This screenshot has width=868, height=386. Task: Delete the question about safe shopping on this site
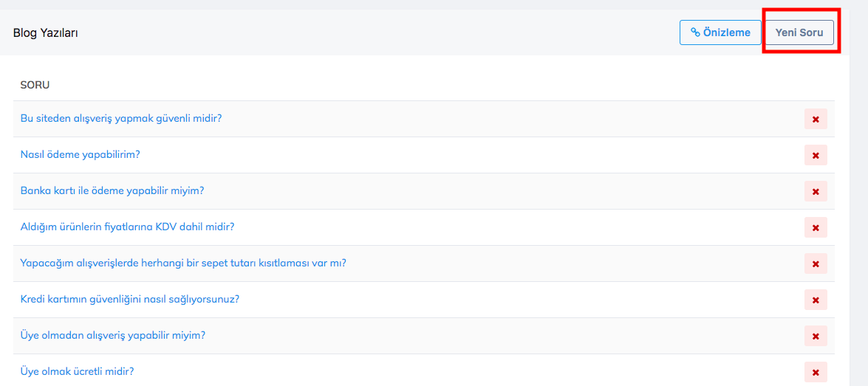click(816, 119)
